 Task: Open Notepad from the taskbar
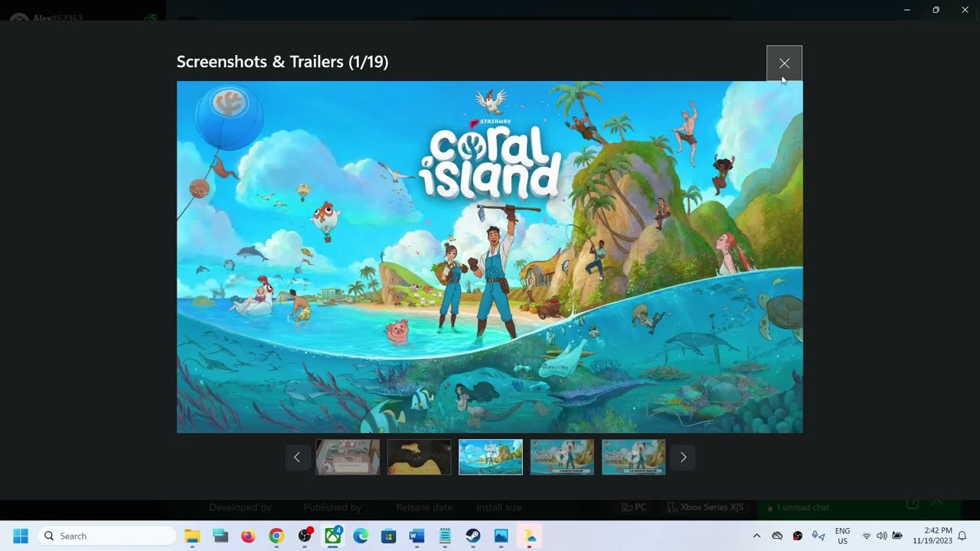[x=445, y=536]
